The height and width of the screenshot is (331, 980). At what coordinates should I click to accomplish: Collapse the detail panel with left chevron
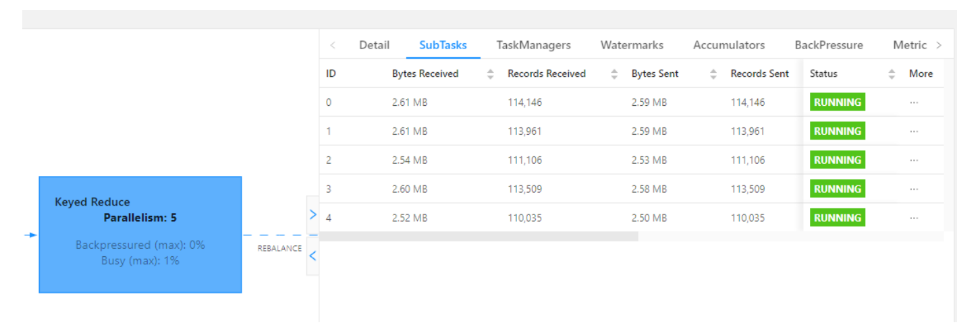coord(312,255)
